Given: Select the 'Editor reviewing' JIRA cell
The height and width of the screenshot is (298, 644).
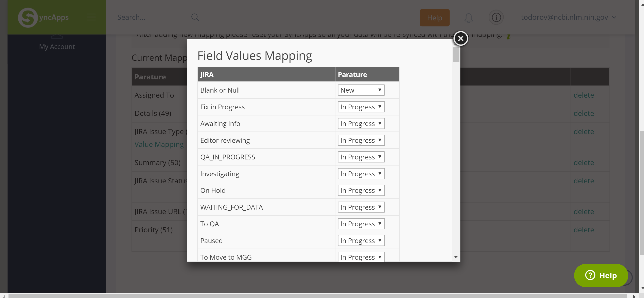Looking at the screenshot, I should (266, 140).
